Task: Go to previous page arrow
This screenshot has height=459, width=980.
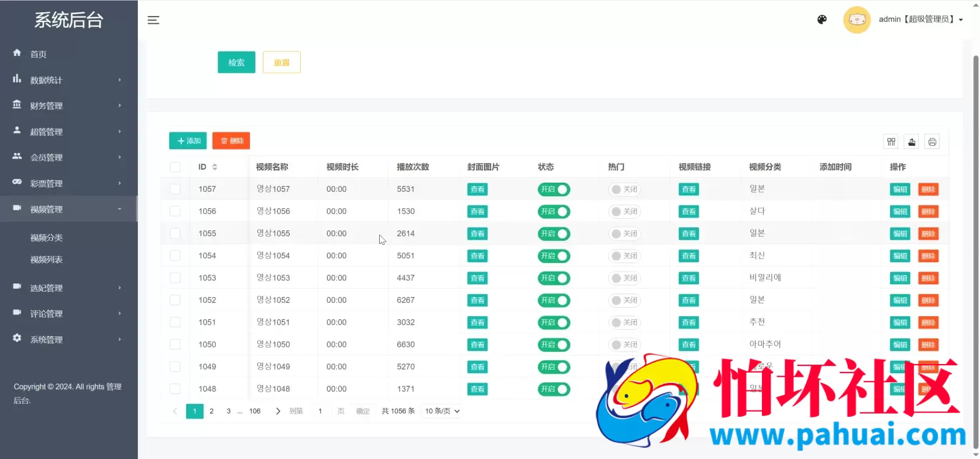Action: point(175,411)
